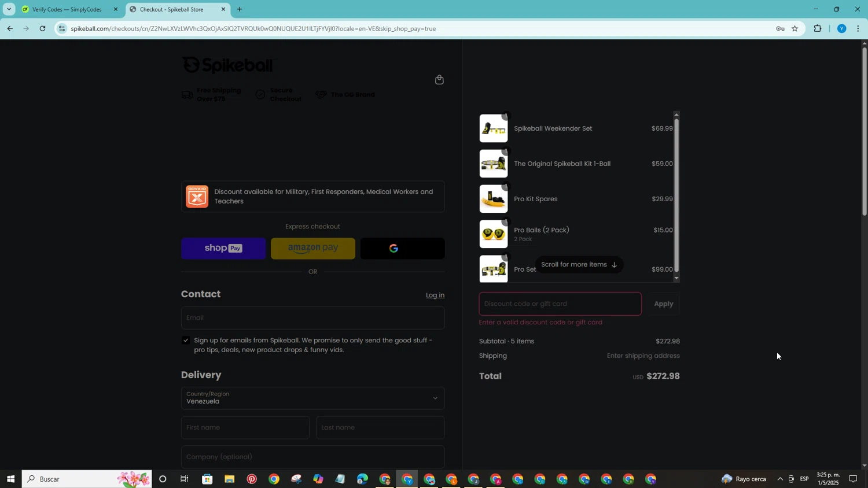Click the order summary scrollbar down arrow

(x=676, y=279)
